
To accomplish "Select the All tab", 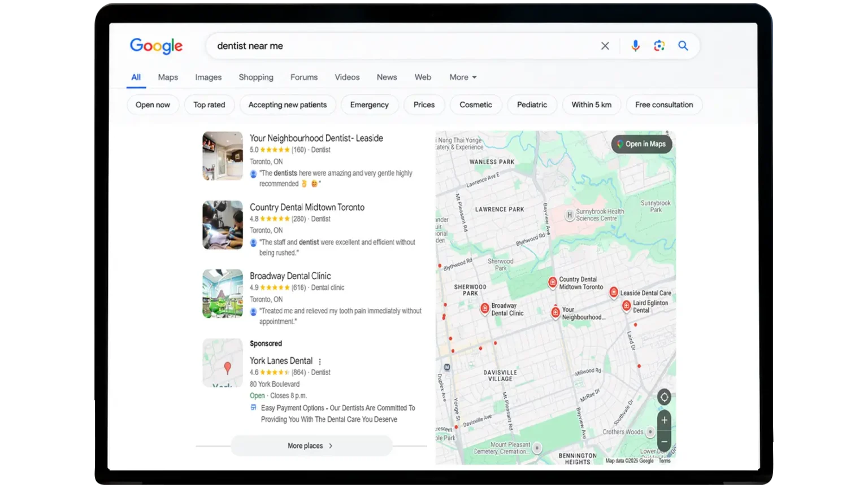I will 136,77.
